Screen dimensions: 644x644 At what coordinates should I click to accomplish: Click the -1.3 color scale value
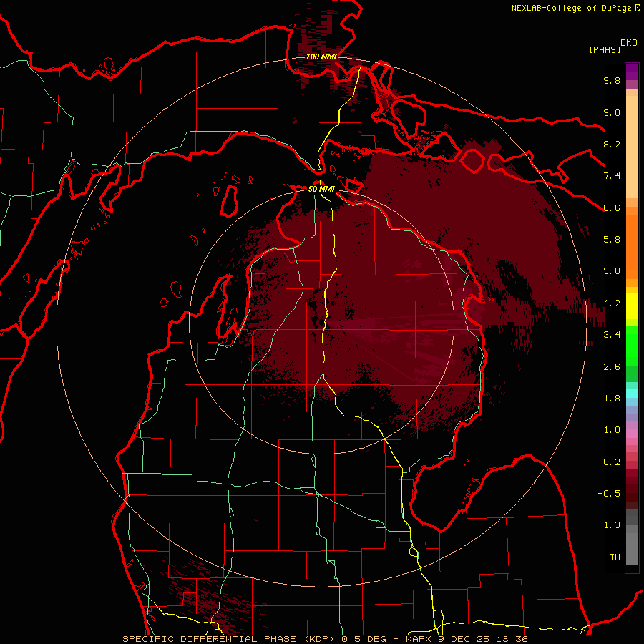pos(609,525)
